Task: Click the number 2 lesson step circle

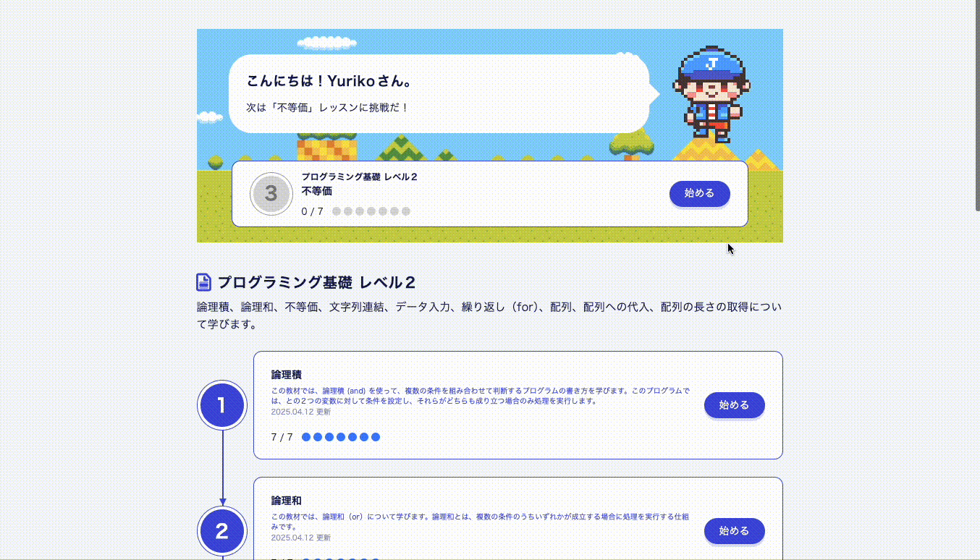Action: 222,532
